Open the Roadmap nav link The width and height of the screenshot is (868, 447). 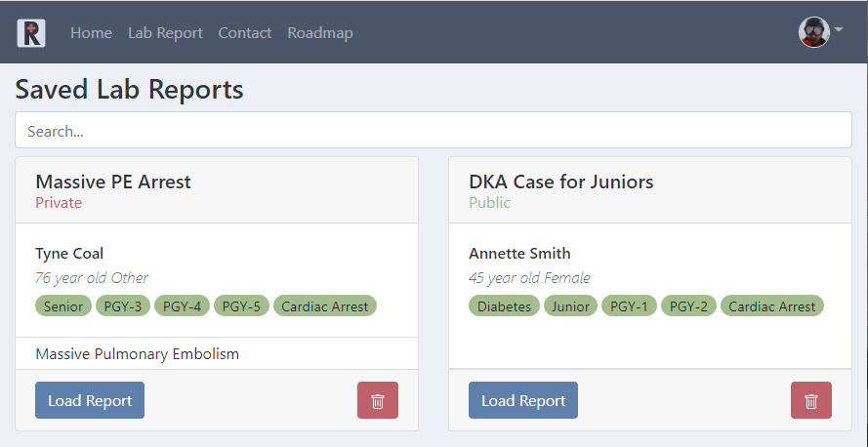pyautogui.click(x=320, y=33)
